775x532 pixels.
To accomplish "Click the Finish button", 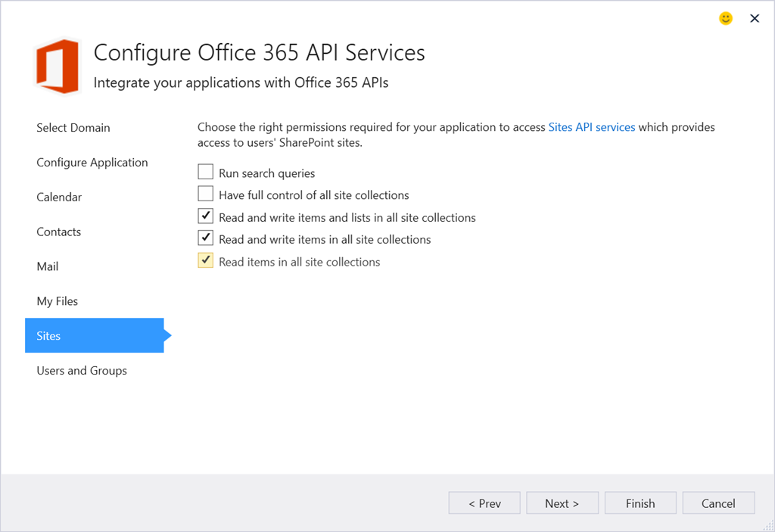I will click(640, 502).
